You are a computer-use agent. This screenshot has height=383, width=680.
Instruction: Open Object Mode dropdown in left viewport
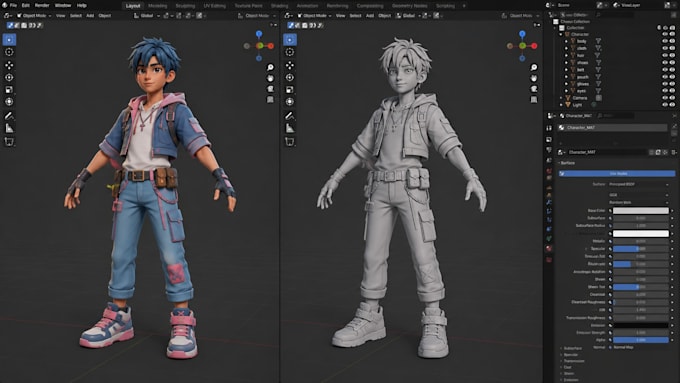[34, 16]
